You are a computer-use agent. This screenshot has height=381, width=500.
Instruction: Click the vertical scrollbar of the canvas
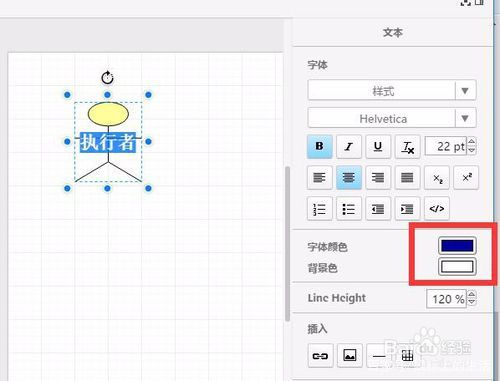288,243
